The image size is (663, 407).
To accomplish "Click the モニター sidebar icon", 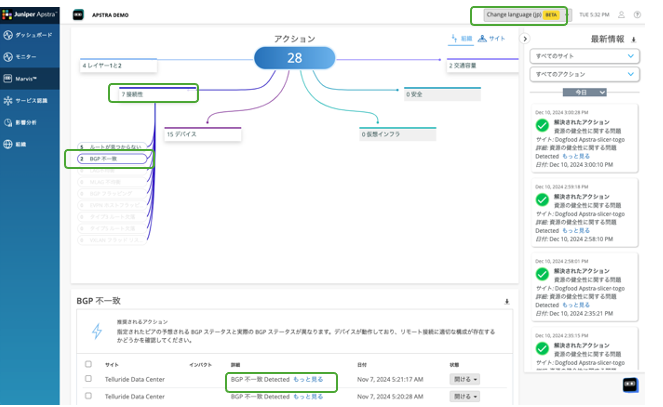I will pos(9,57).
